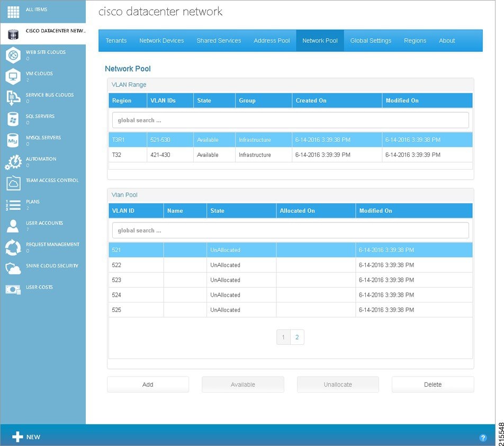504x446 pixels.
Task: Select VLAN ID 524 row
Action: (x=291, y=295)
